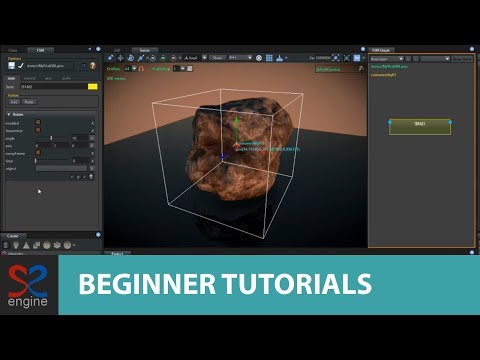Collapse the Rotate action section
Viewport: 480px width, 360px height.
point(9,114)
